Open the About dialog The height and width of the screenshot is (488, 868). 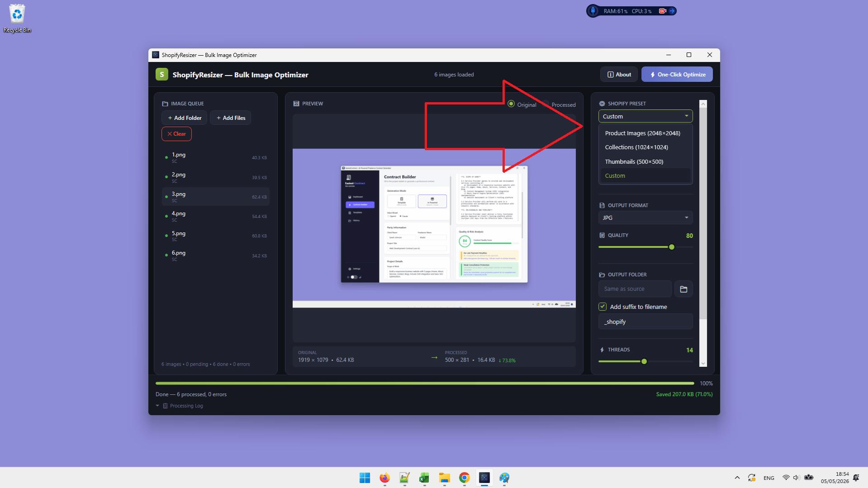pos(619,75)
